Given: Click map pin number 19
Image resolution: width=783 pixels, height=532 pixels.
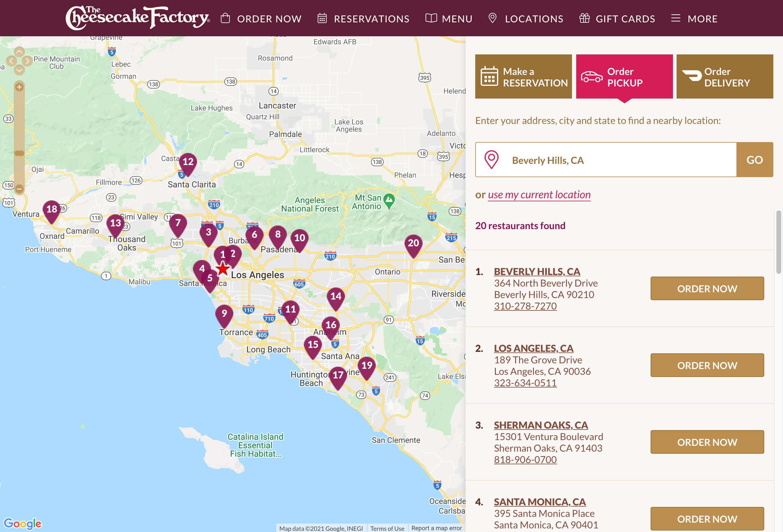Looking at the screenshot, I should 367,368.
